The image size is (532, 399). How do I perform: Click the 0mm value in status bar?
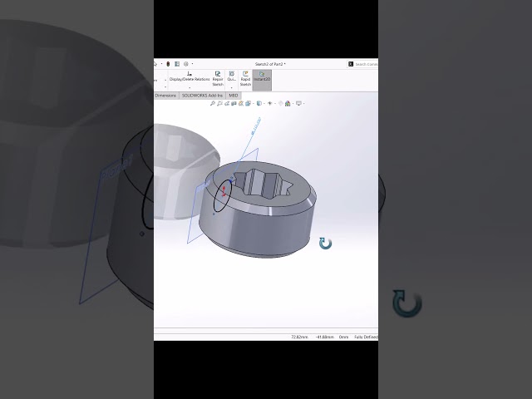(343, 337)
